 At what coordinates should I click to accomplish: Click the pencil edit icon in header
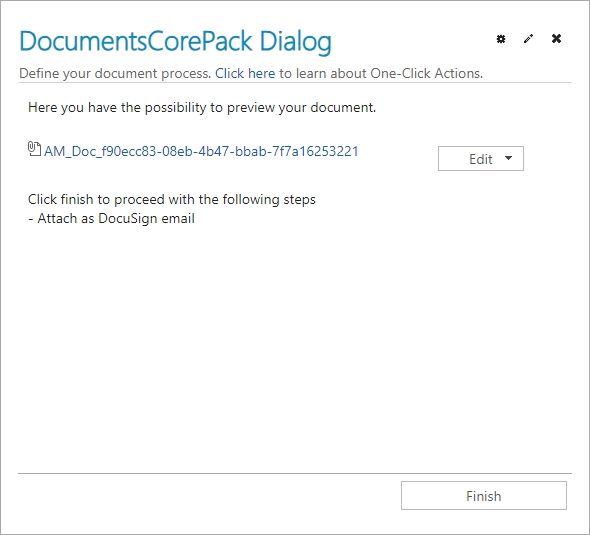point(528,39)
